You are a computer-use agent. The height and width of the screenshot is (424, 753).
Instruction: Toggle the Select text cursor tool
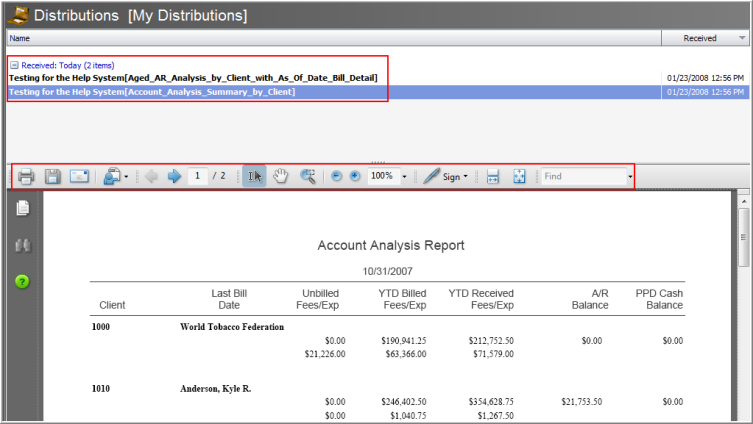click(x=254, y=177)
